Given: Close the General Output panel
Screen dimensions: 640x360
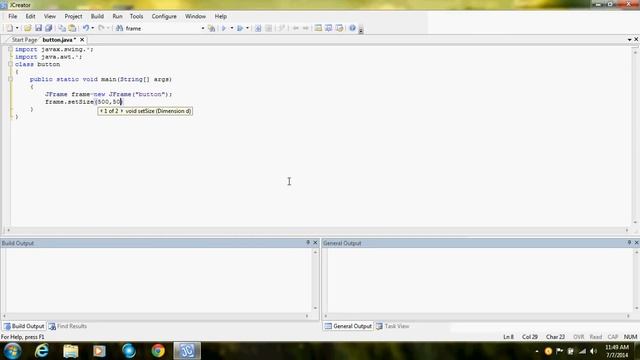Looking at the screenshot, I should [x=636, y=242].
